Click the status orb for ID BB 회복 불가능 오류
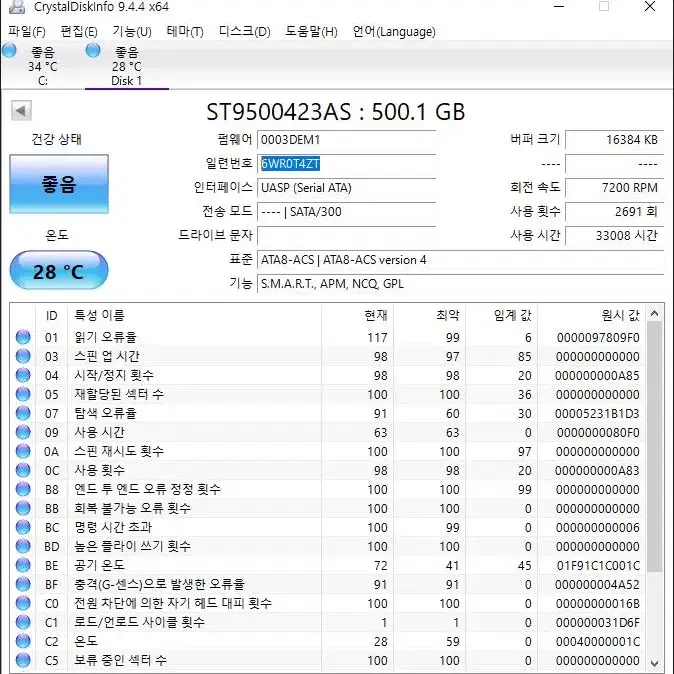674x674 pixels. click(x=23, y=508)
